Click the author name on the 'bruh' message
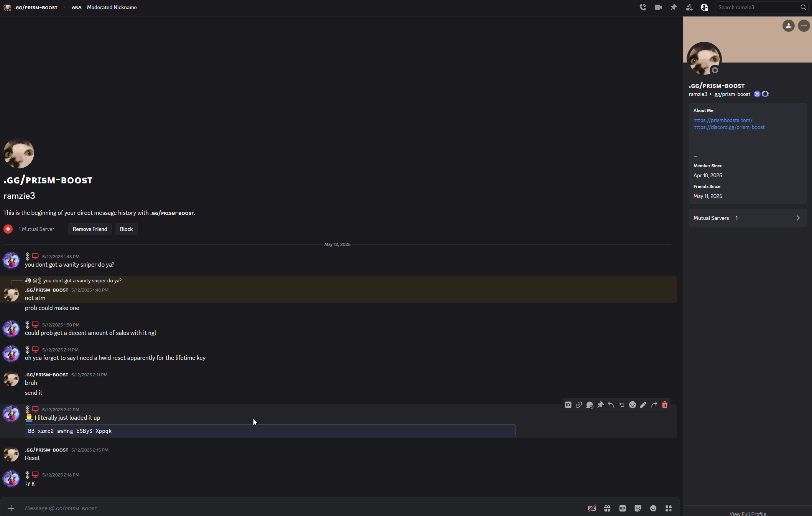The width and height of the screenshot is (812, 516). [46, 375]
